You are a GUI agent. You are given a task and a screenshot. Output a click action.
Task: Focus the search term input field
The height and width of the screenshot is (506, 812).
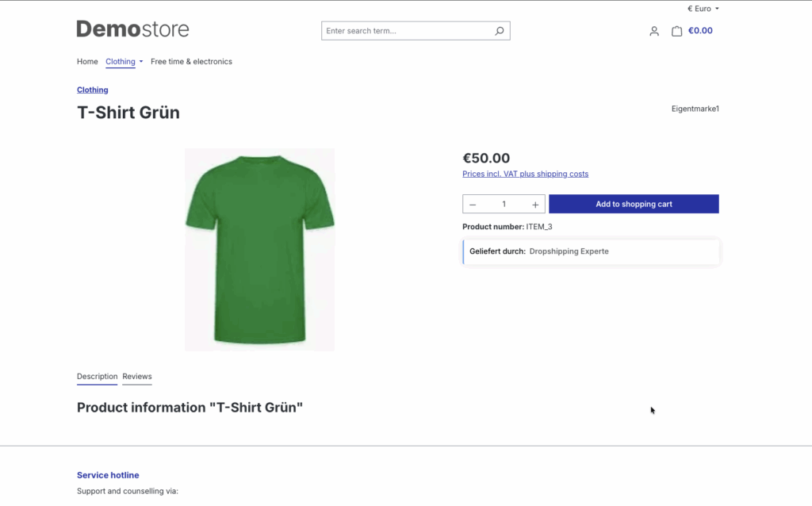[404, 31]
